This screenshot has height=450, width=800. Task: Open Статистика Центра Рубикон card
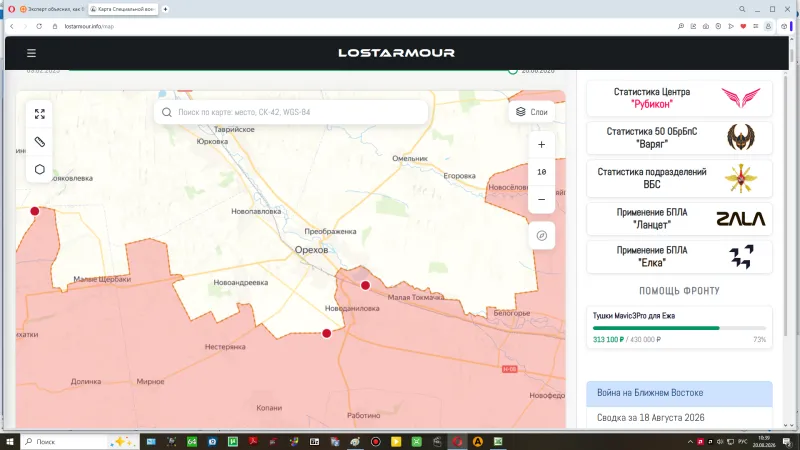(x=679, y=98)
